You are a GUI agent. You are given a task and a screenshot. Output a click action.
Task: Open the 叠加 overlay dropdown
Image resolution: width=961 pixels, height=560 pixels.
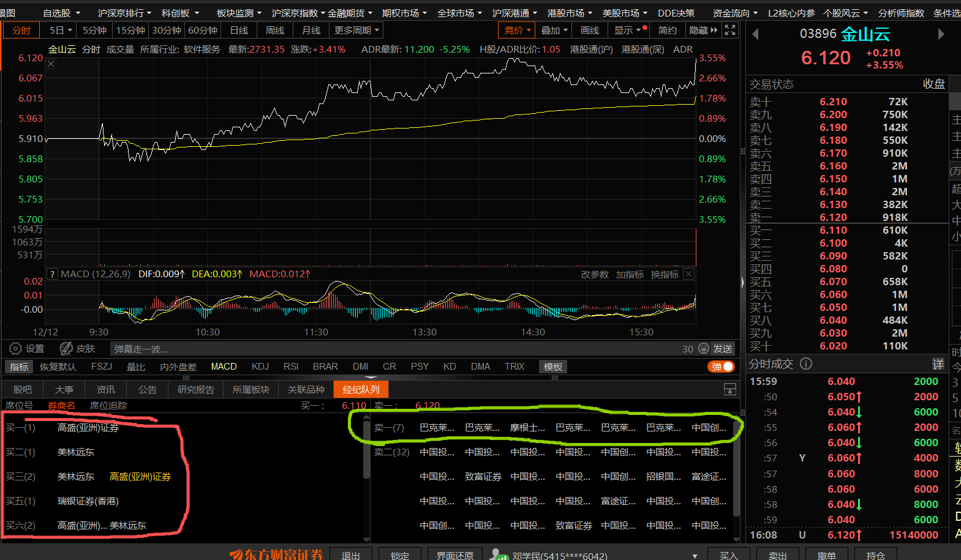point(554,30)
